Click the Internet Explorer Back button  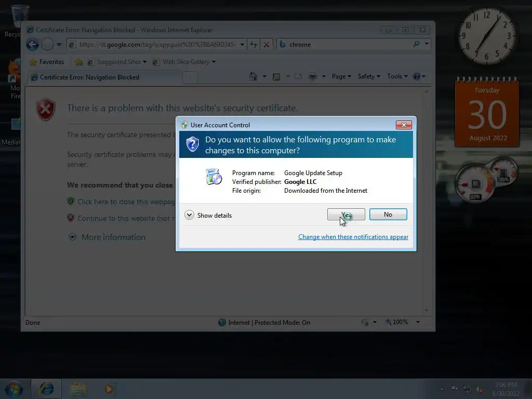(33, 45)
